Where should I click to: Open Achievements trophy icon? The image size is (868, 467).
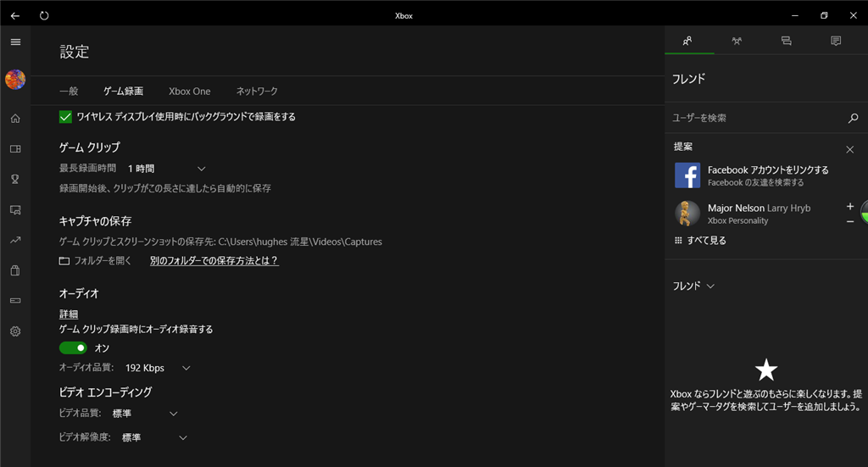pyautogui.click(x=15, y=179)
